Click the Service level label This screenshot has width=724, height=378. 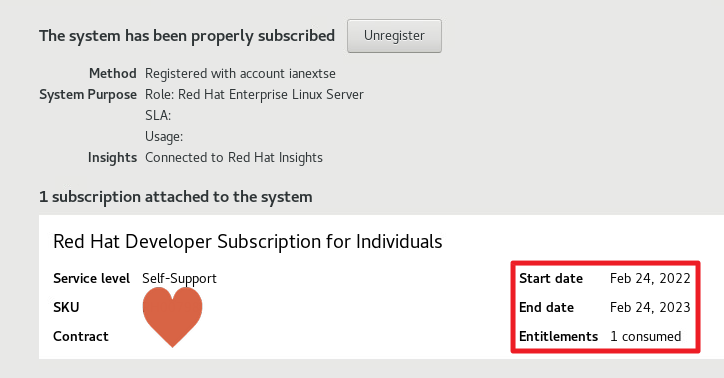click(x=91, y=279)
